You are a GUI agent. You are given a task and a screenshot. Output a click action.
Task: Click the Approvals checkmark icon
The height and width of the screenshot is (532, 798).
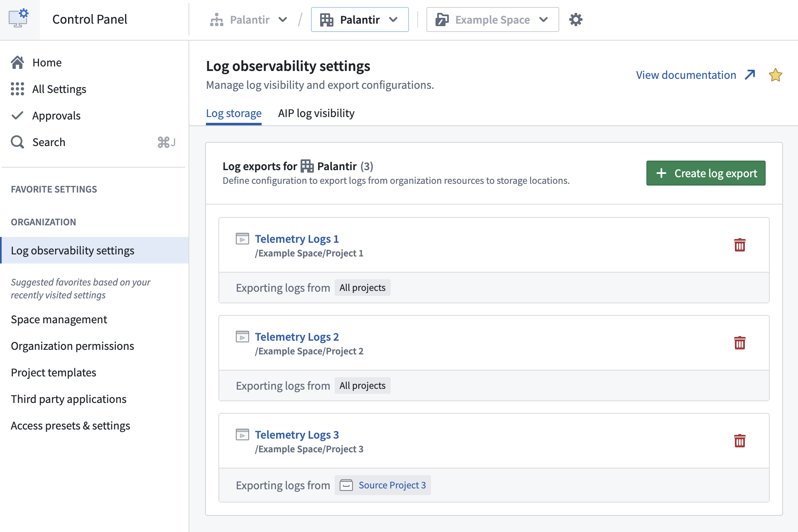tap(17, 115)
